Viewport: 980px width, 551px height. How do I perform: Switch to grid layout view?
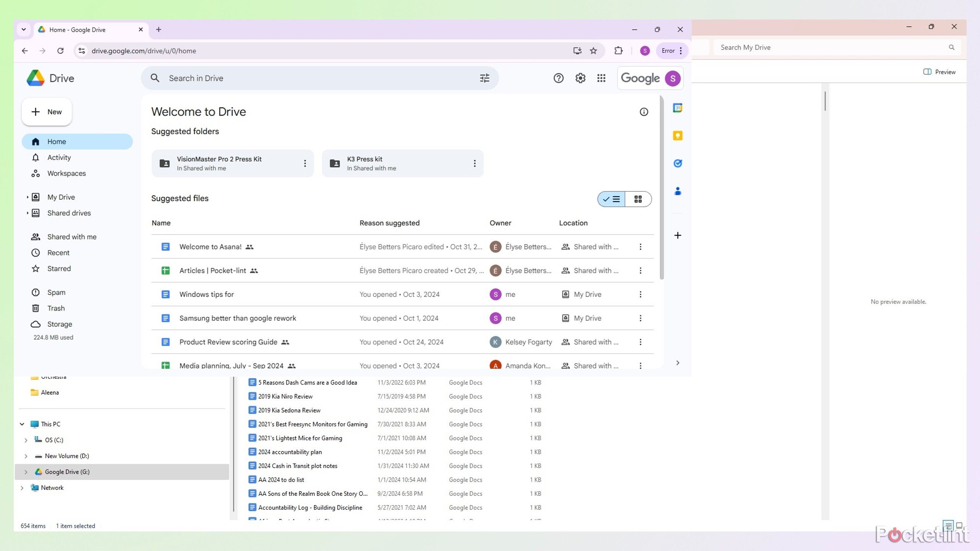[x=638, y=199]
